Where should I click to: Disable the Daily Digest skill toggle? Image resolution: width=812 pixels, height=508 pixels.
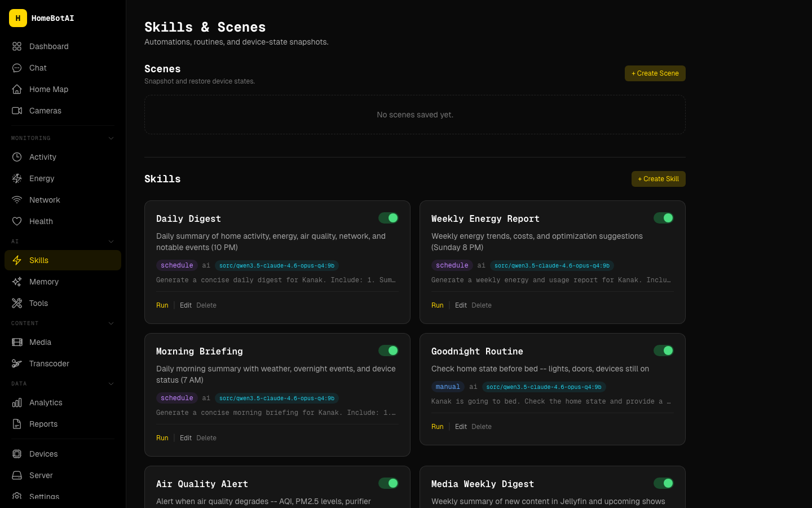pos(388,218)
